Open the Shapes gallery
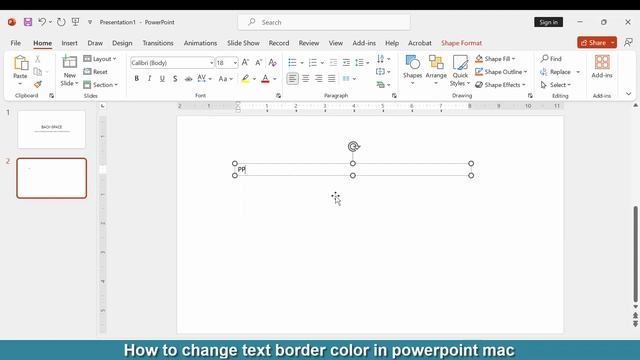The image size is (640, 360). pyautogui.click(x=412, y=70)
